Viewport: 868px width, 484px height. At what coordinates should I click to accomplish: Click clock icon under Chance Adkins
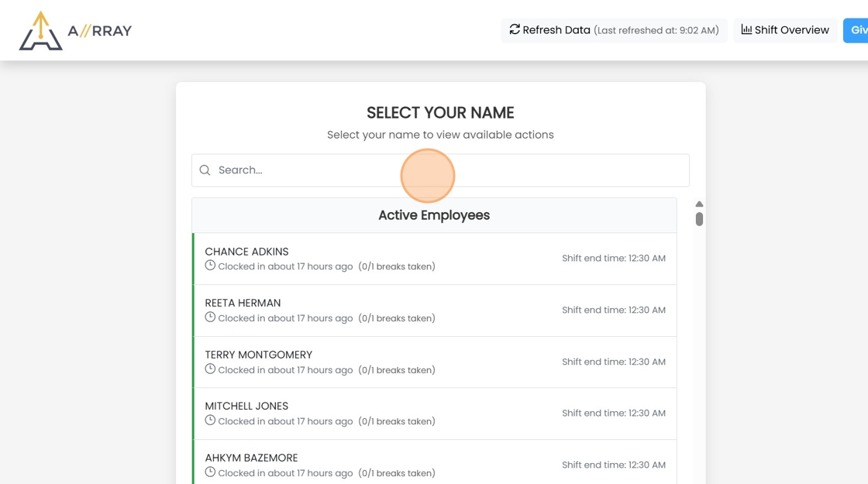click(x=210, y=266)
